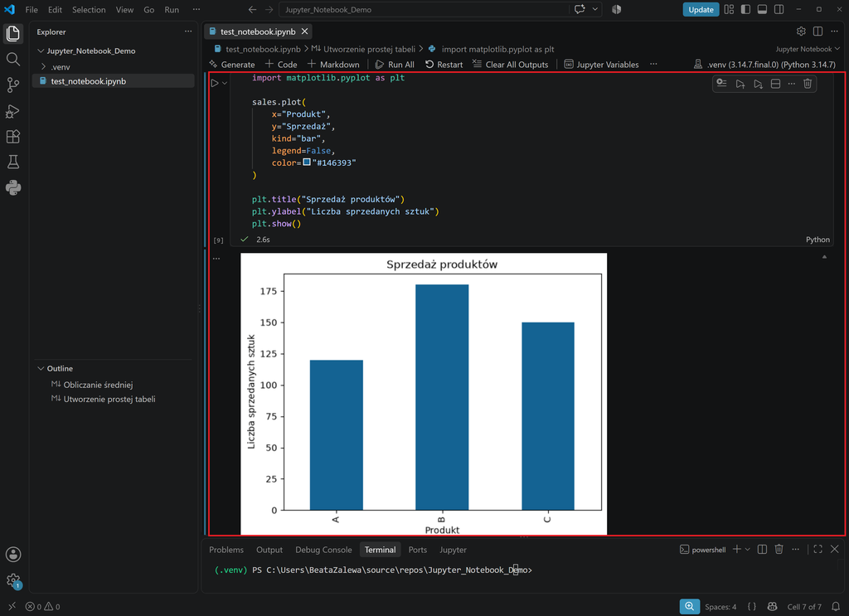Open the Source Control view
The height and width of the screenshot is (616, 849).
(x=13, y=85)
